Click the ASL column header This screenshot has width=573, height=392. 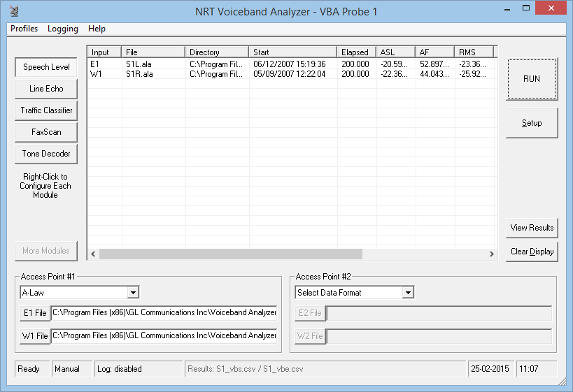coord(396,52)
